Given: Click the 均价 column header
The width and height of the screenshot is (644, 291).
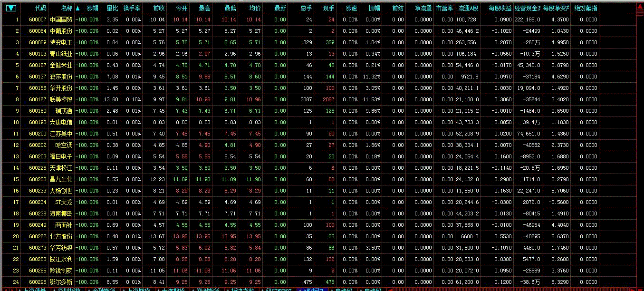Looking at the screenshot, I should point(255,8).
